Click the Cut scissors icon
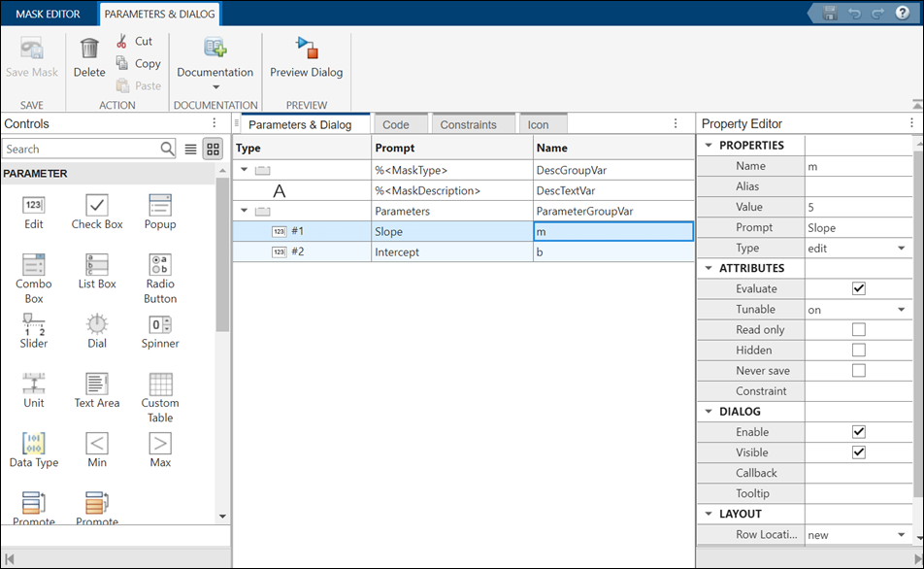Screen dimensions: 924x569 coord(122,42)
